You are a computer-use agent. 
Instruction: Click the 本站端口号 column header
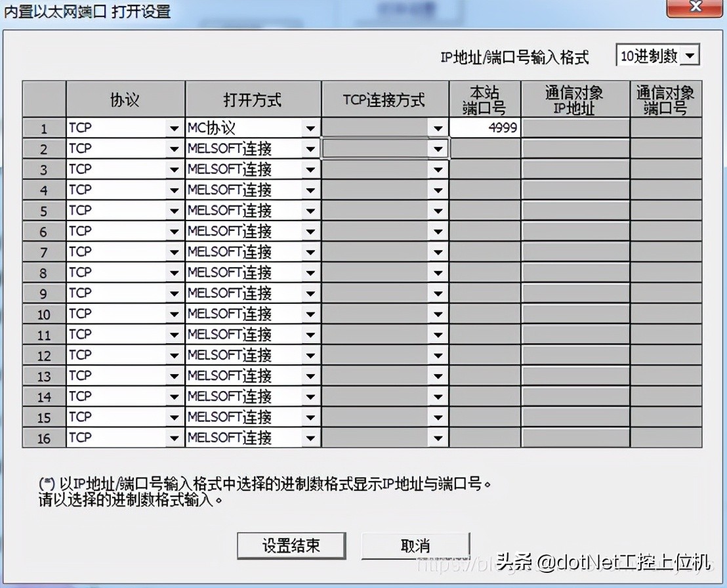(x=484, y=98)
